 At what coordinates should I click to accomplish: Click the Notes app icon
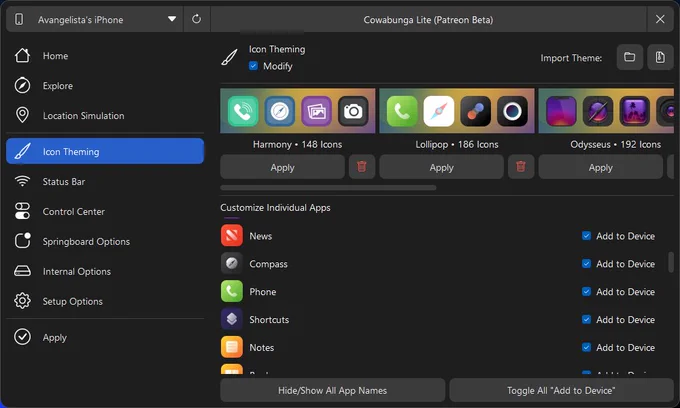(232, 347)
